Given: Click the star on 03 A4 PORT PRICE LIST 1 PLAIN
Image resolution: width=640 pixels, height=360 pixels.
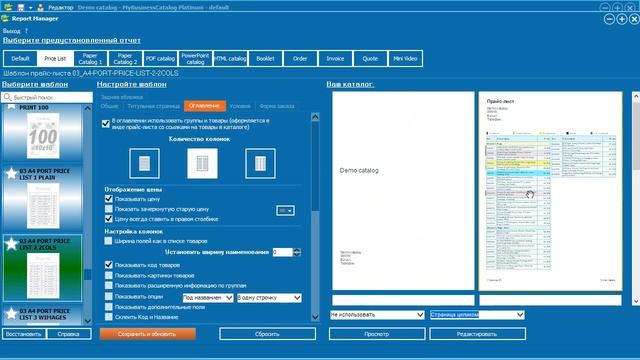Looking at the screenshot, I should (11, 174).
